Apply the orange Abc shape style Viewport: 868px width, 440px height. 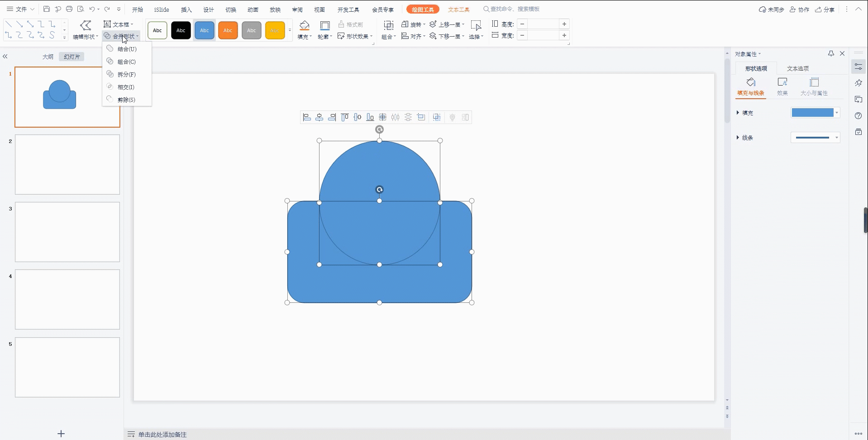[228, 30]
